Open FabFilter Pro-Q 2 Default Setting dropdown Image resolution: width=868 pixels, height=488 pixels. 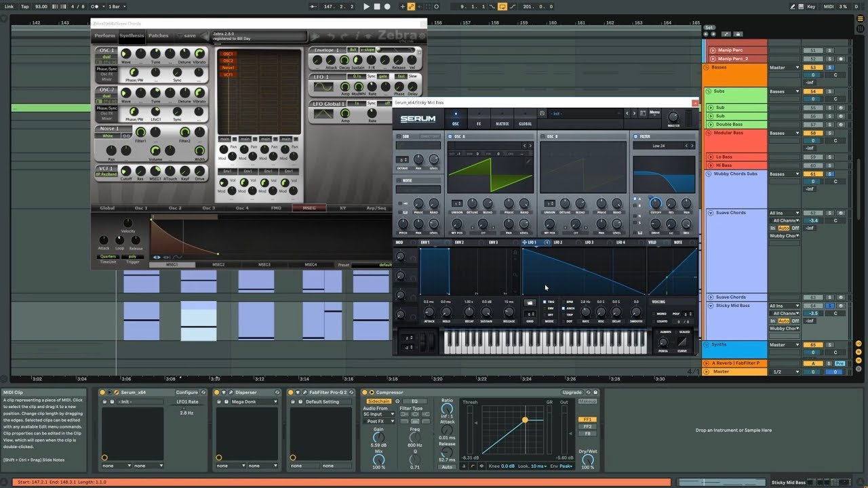(x=329, y=402)
